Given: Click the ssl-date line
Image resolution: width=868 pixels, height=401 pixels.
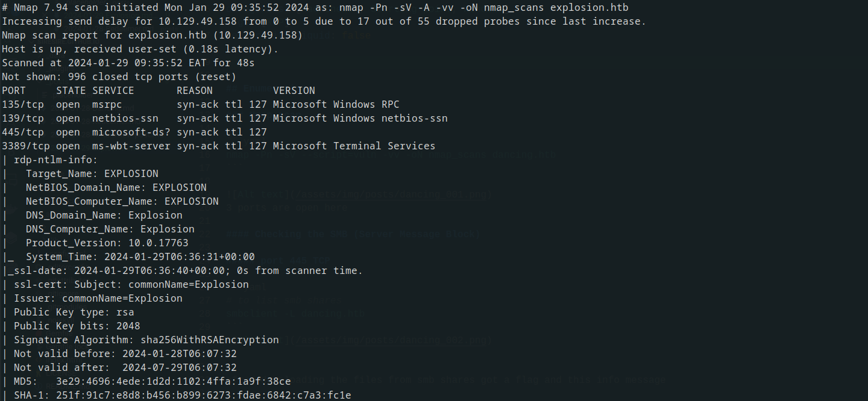Looking at the screenshot, I should coord(183,270).
